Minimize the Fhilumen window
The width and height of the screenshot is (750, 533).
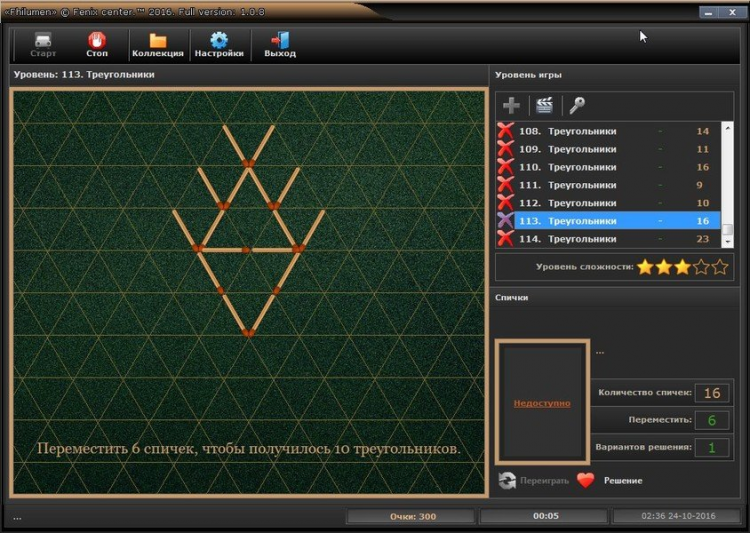[x=709, y=12]
